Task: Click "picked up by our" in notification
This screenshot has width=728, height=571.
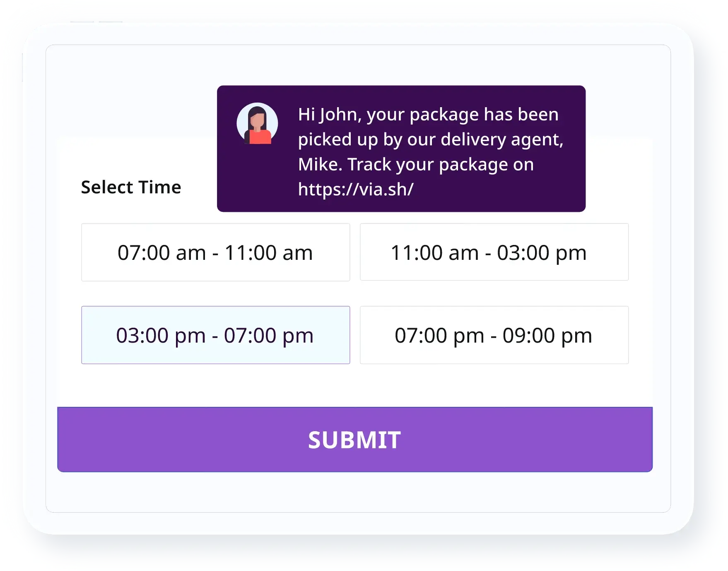Action: tap(367, 139)
